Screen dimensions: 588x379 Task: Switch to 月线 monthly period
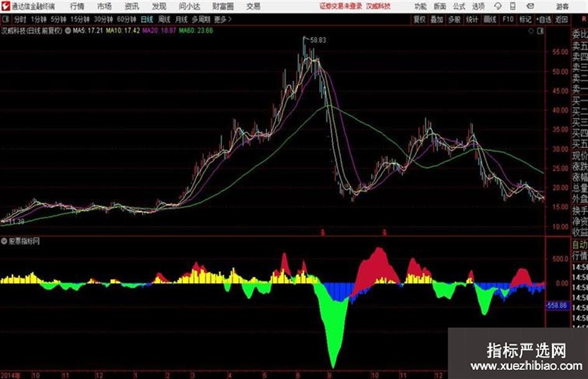tap(182, 19)
